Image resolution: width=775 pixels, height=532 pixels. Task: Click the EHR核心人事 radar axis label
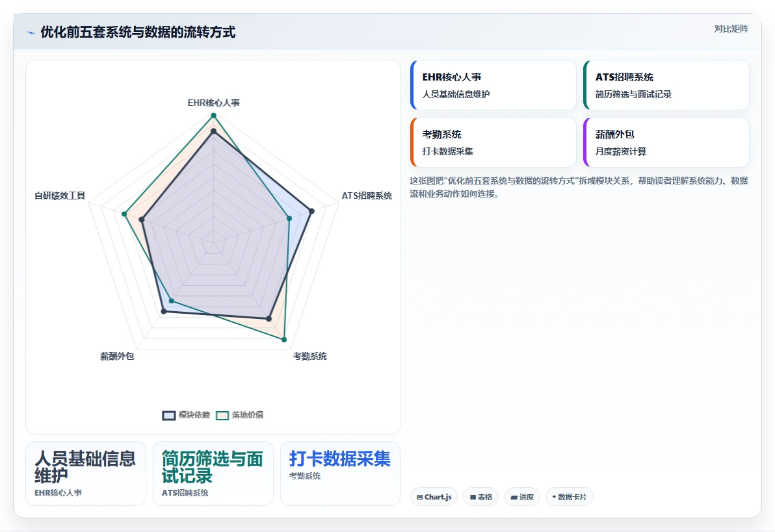coord(213,103)
